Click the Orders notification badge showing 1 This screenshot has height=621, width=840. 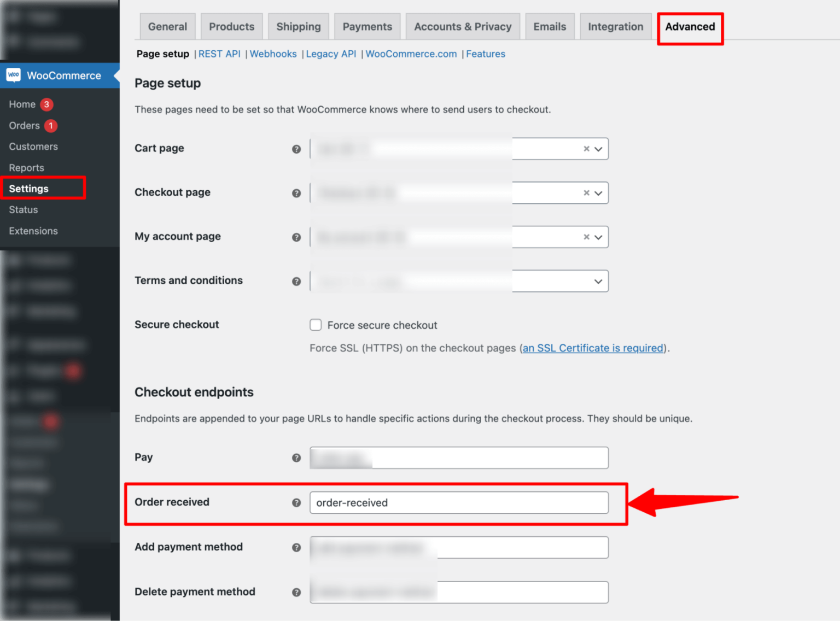(50, 125)
